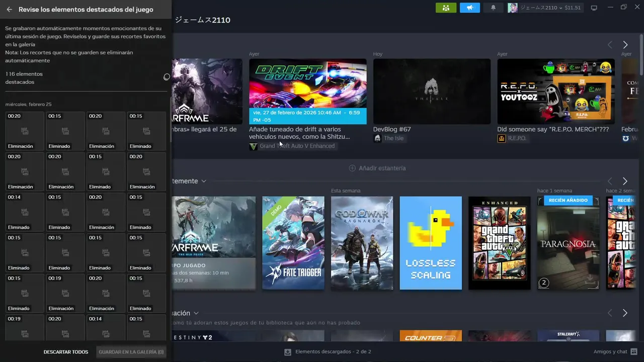Select the Warframe game tile

[x=214, y=243]
